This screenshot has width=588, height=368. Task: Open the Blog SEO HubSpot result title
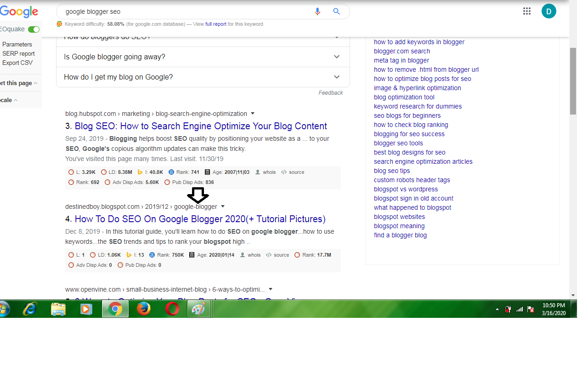(201, 126)
